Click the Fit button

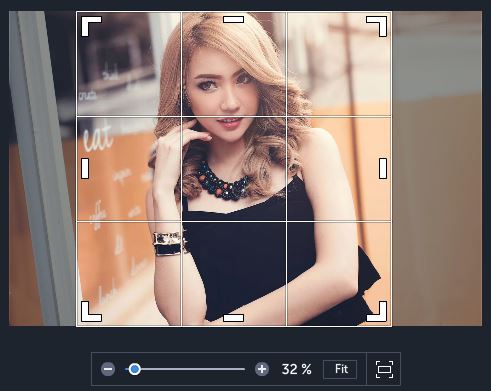pyautogui.click(x=340, y=369)
